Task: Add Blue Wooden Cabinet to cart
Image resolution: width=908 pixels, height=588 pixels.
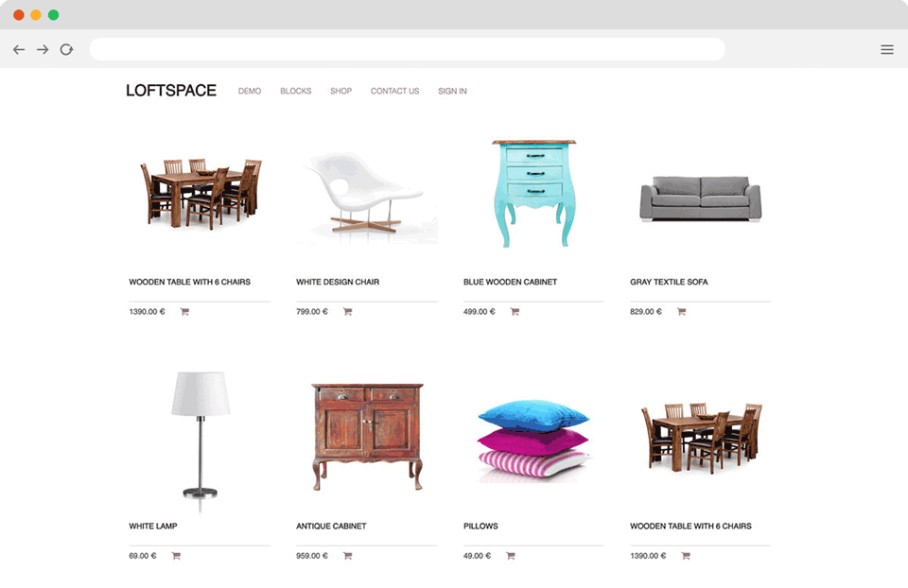Action: 515,311
